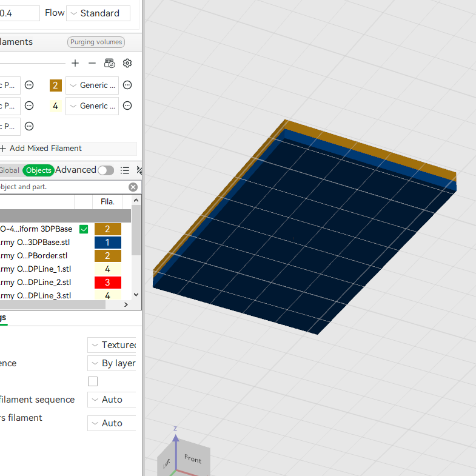Select the Objects process mode
This screenshot has width=476, height=476.
tap(39, 170)
